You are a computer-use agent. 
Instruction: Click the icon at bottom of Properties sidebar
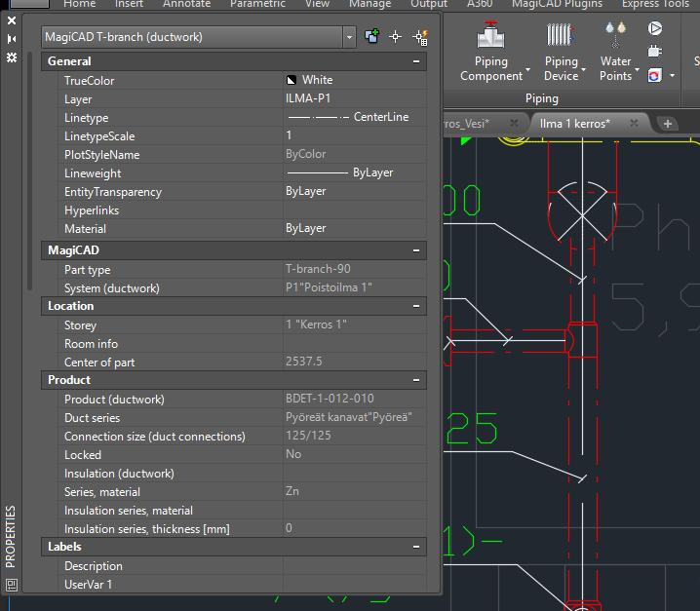[x=12, y=585]
